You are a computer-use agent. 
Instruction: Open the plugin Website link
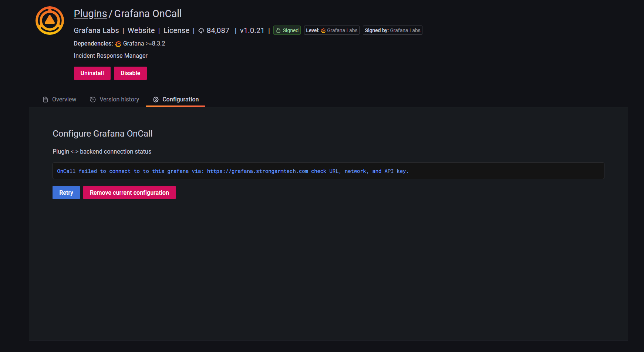pyautogui.click(x=141, y=30)
